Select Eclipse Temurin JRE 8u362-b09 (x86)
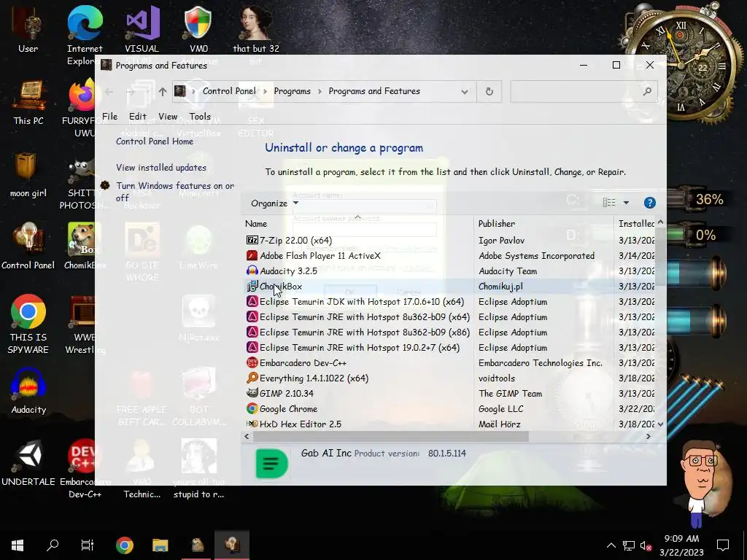The image size is (747, 560). pyautogui.click(x=448, y=332)
